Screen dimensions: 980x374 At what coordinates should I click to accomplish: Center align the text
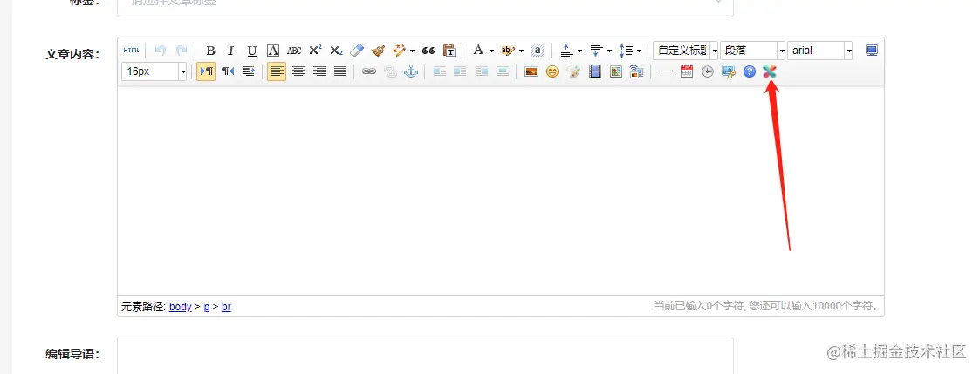298,71
